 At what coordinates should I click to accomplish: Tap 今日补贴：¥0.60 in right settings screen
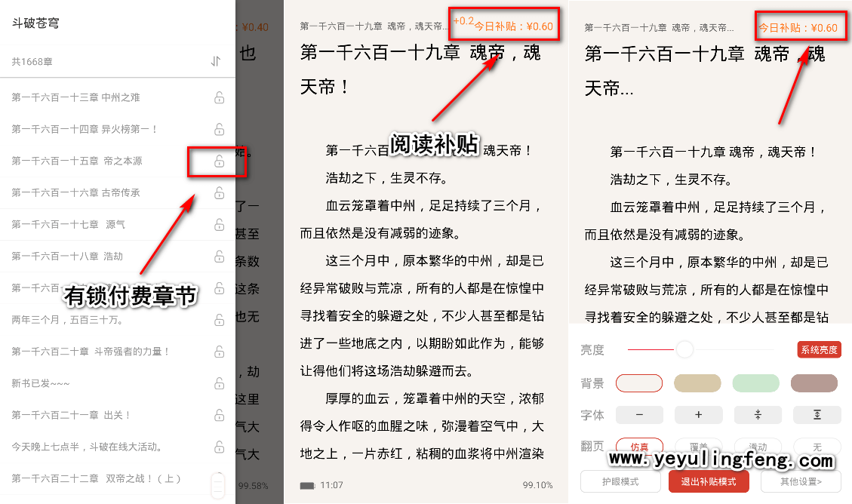tap(798, 28)
